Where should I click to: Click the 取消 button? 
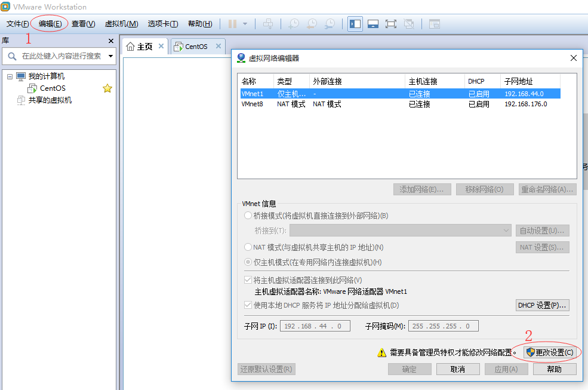point(458,369)
